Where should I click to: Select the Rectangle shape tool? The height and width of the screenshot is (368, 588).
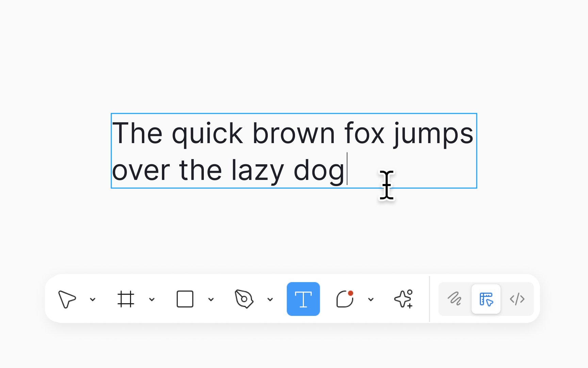185,299
